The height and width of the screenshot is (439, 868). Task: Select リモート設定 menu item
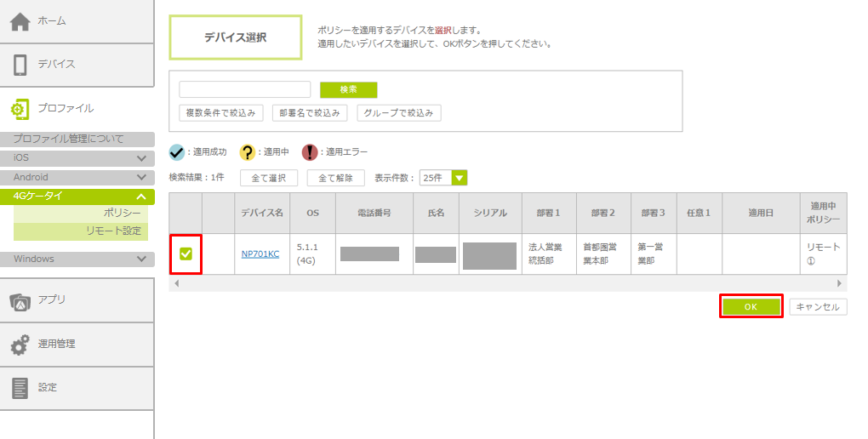click(x=113, y=231)
